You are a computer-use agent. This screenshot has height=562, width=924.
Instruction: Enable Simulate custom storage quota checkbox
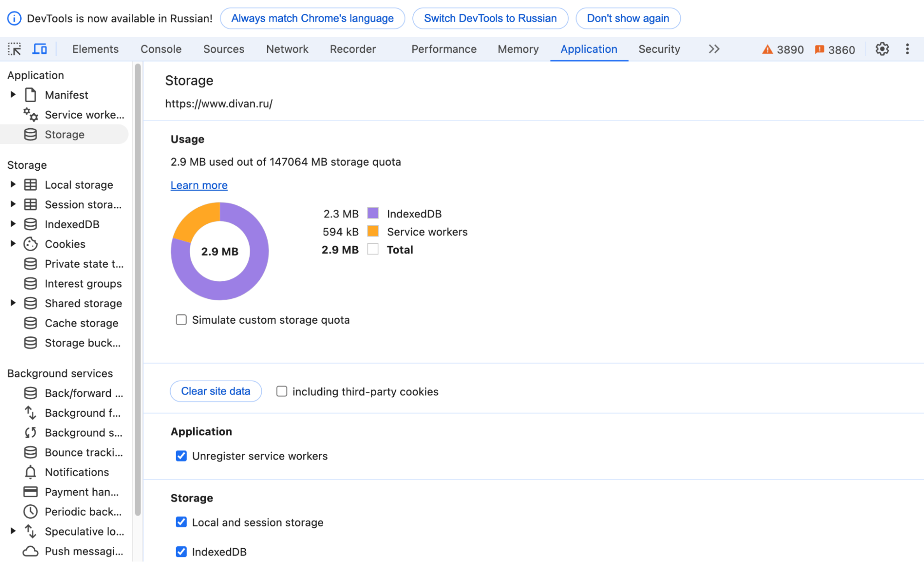coord(181,320)
